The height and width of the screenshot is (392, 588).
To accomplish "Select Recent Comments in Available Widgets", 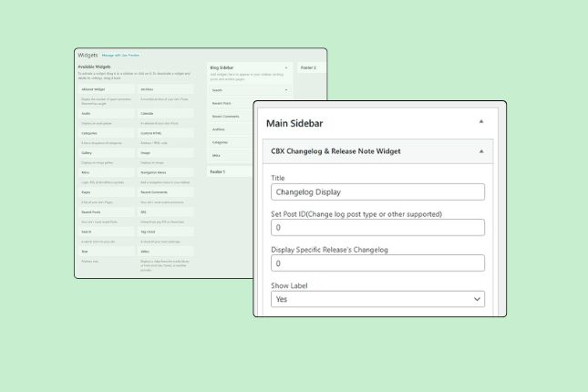I will point(166,192).
